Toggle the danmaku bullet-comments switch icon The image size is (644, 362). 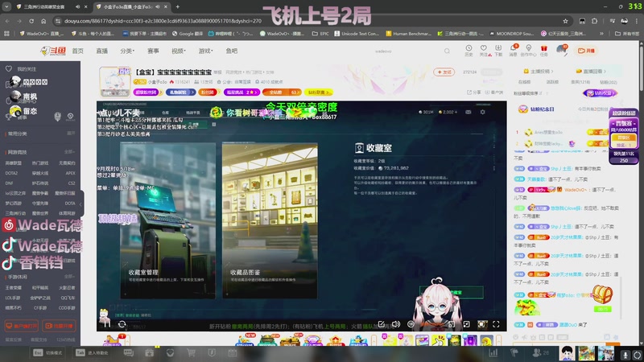(x=411, y=324)
